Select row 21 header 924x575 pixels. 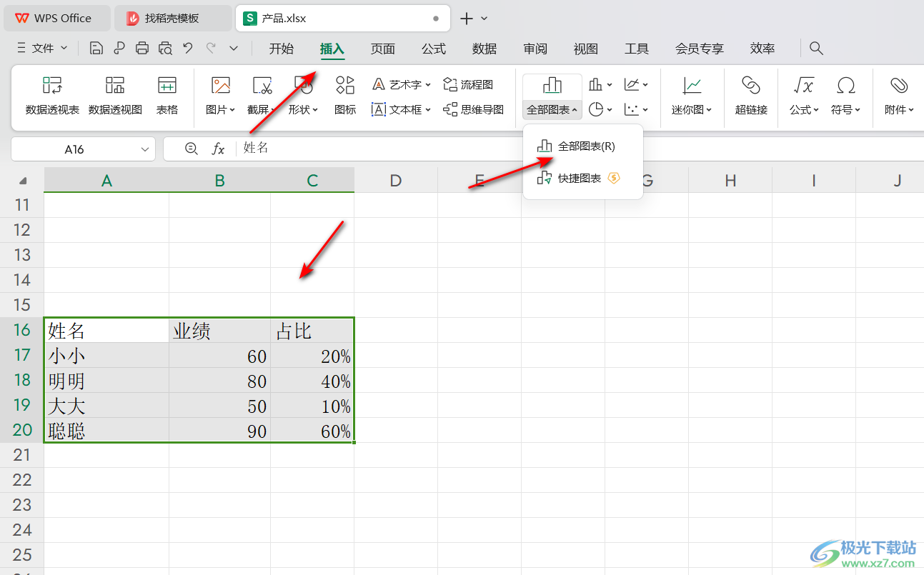point(22,455)
